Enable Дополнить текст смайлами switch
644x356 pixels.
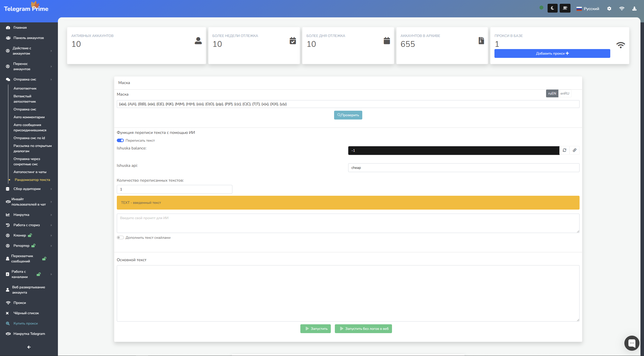(120, 238)
